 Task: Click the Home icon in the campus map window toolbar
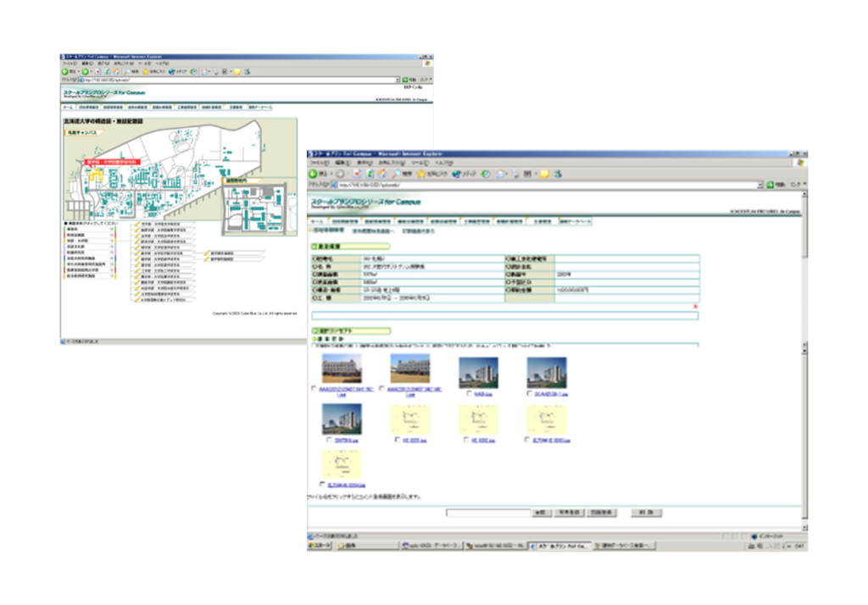tap(116, 71)
